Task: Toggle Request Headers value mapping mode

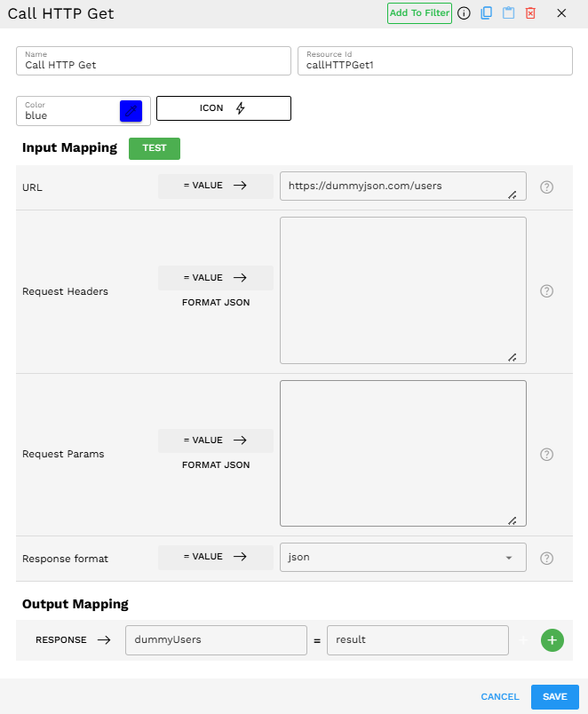Action: coord(216,278)
